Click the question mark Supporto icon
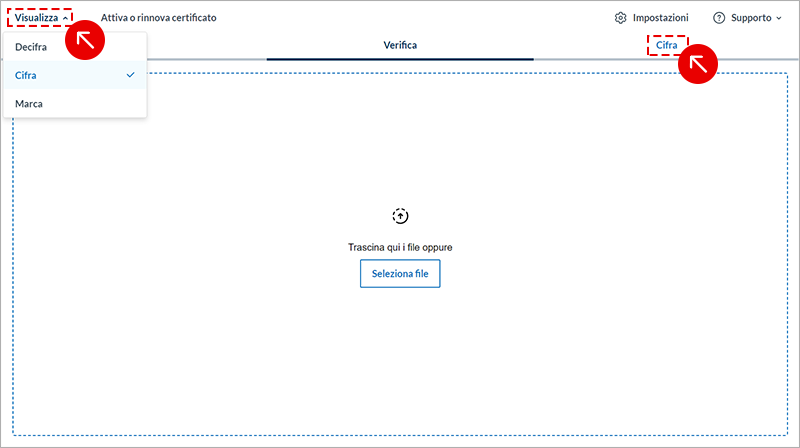 click(719, 18)
